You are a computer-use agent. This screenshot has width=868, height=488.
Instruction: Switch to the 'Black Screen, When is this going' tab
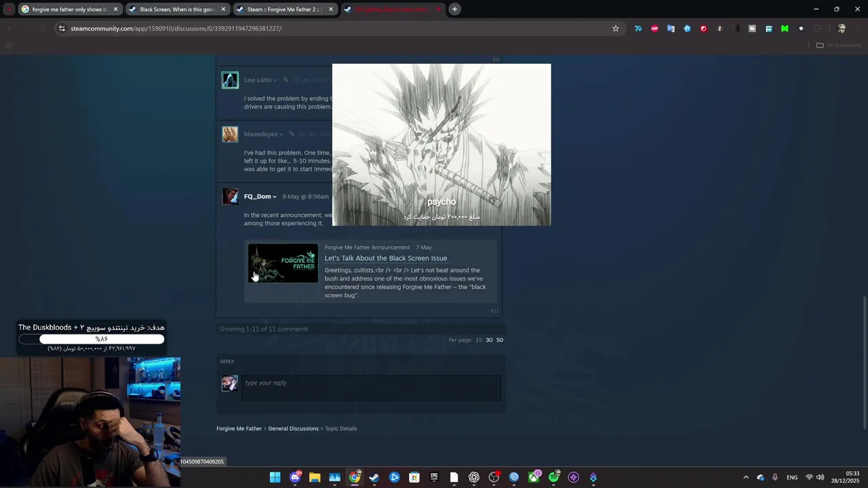point(178,9)
